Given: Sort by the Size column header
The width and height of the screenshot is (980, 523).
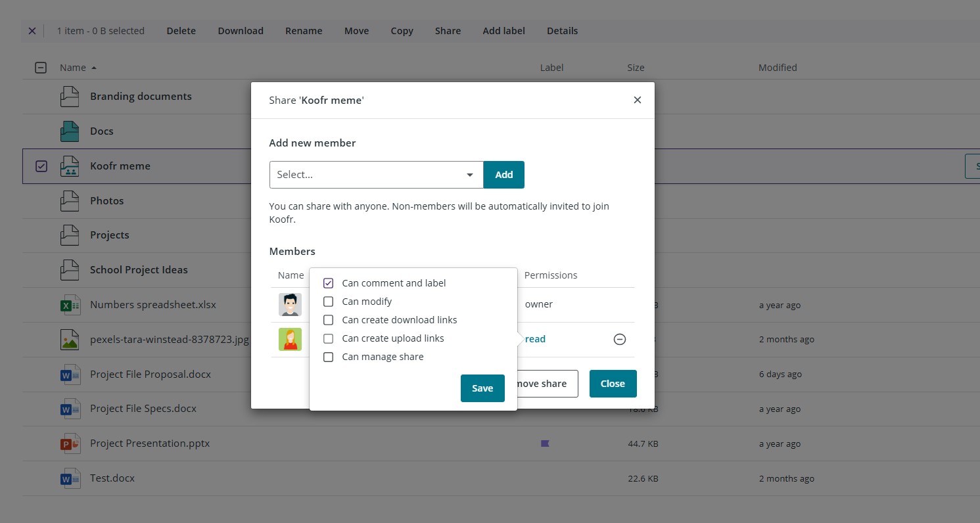Looking at the screenshot, I should pos(636,68).
